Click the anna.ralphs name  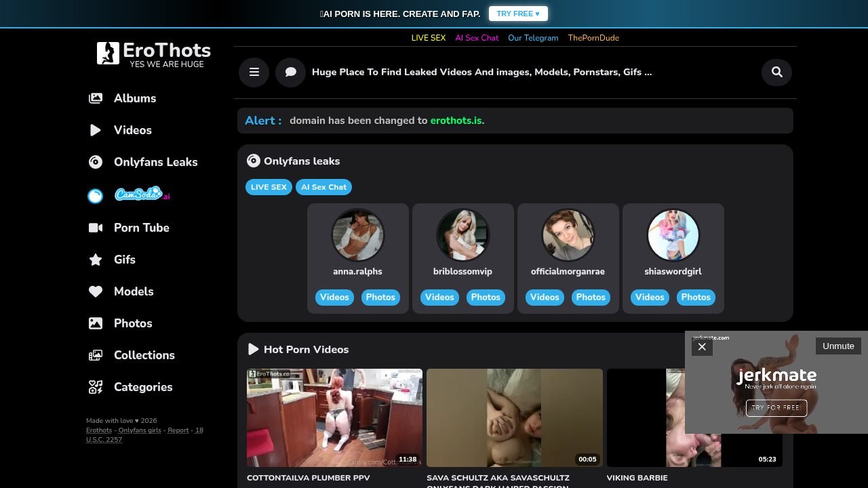point(357,272)
